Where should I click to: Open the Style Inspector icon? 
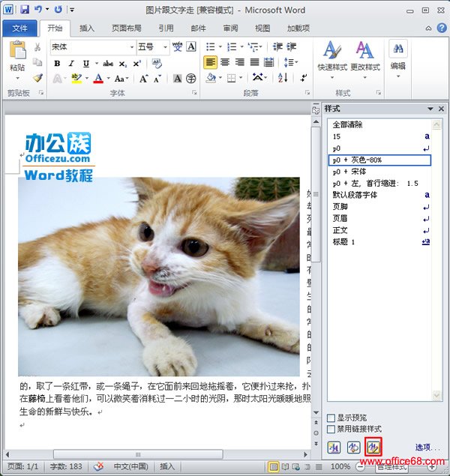(353, 448)
